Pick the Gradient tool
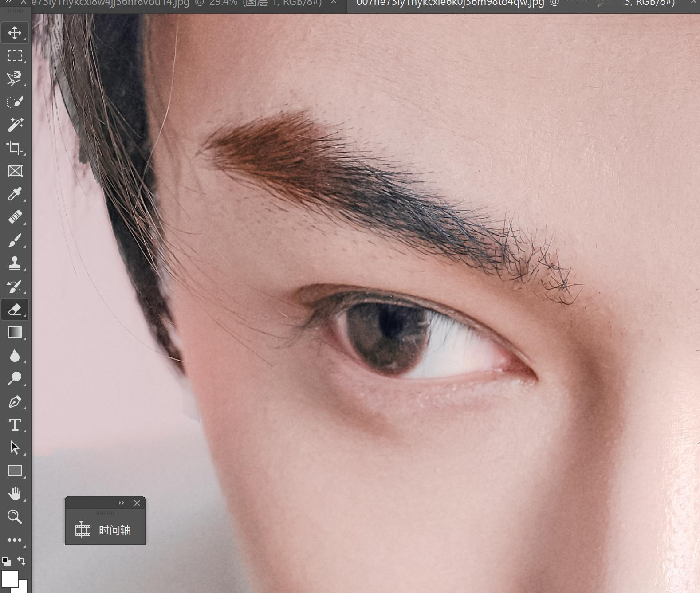 pos(15,332)
